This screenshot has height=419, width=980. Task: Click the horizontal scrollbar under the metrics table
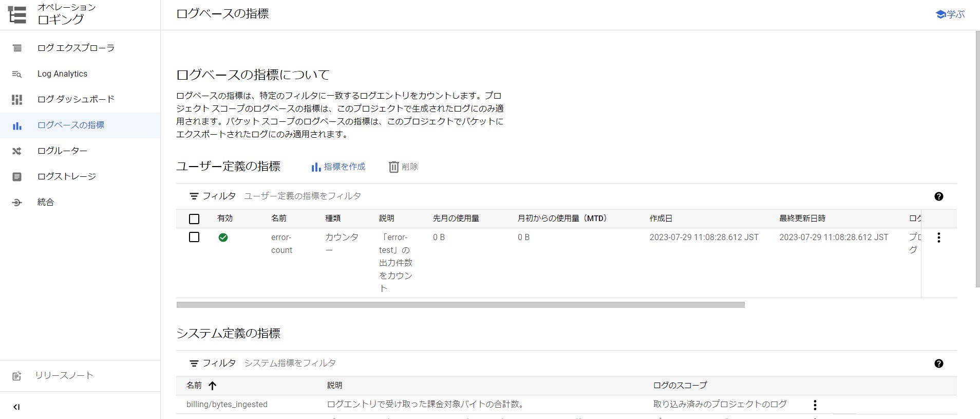(460, 305)
